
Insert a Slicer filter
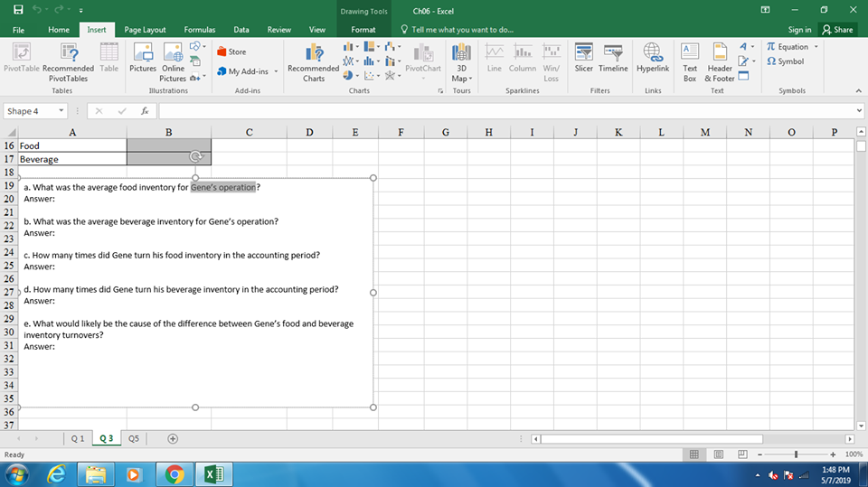tap(583, 58)
